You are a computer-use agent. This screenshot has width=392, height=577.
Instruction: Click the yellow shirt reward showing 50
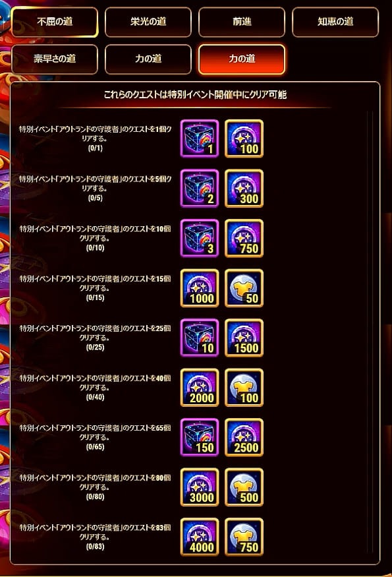point(244,288)
